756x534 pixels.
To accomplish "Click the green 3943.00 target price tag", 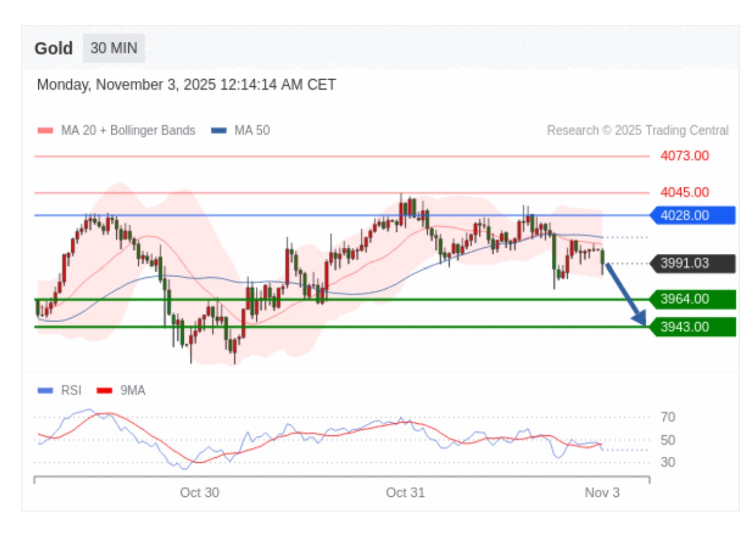I will 692,327.
